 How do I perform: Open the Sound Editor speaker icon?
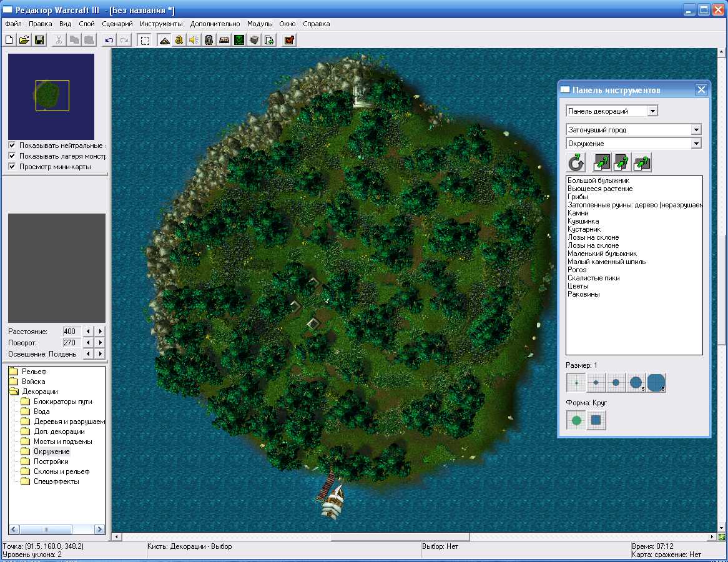[x=194, y=41]
